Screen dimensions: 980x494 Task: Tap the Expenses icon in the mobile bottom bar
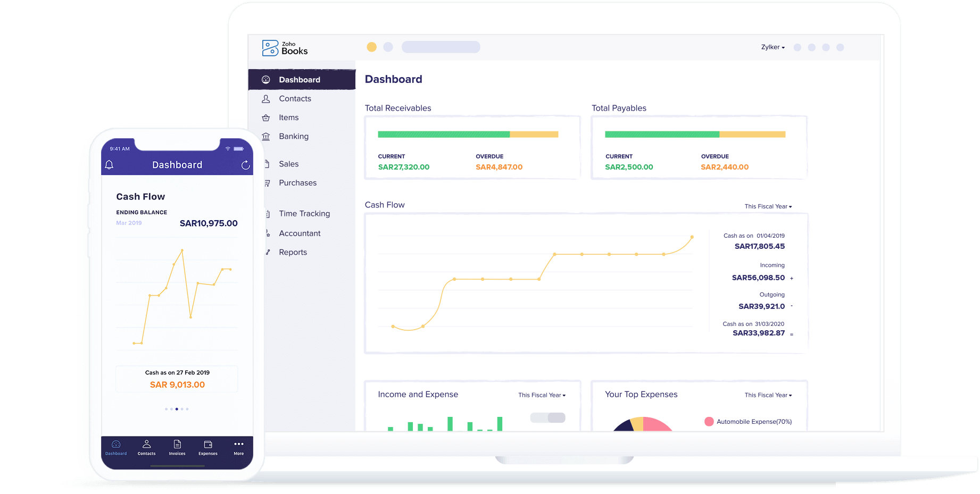click(207, 447)
